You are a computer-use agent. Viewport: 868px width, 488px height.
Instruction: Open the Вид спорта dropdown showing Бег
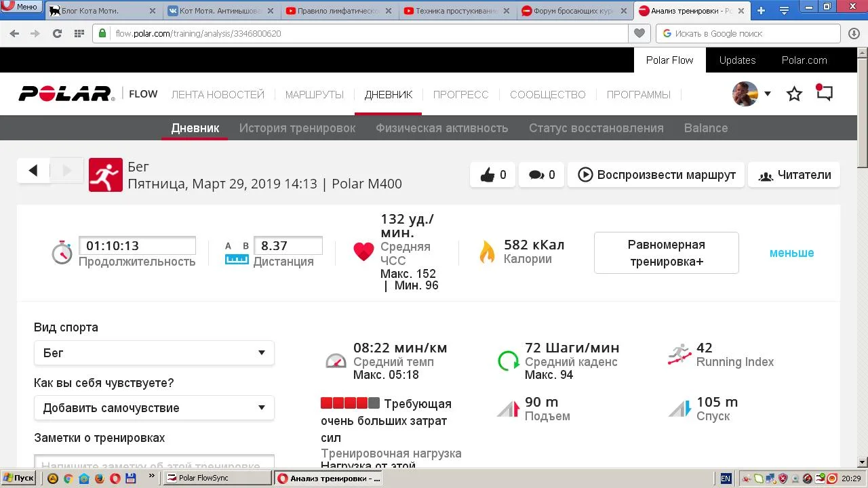[x=154, y=353]
